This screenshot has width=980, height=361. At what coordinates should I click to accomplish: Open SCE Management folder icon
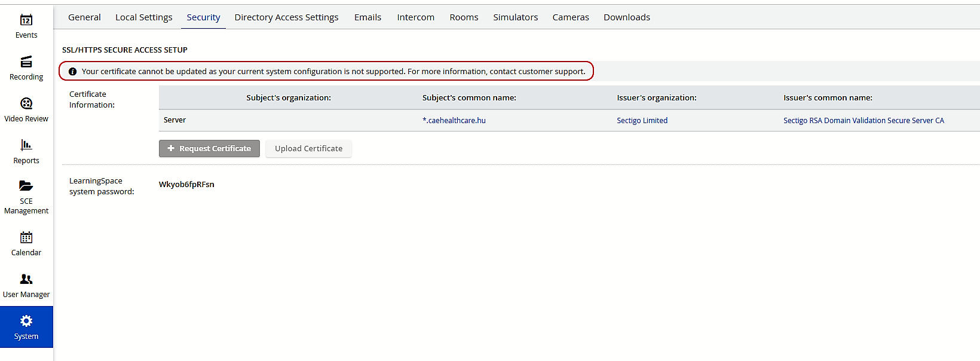point(26,185)
